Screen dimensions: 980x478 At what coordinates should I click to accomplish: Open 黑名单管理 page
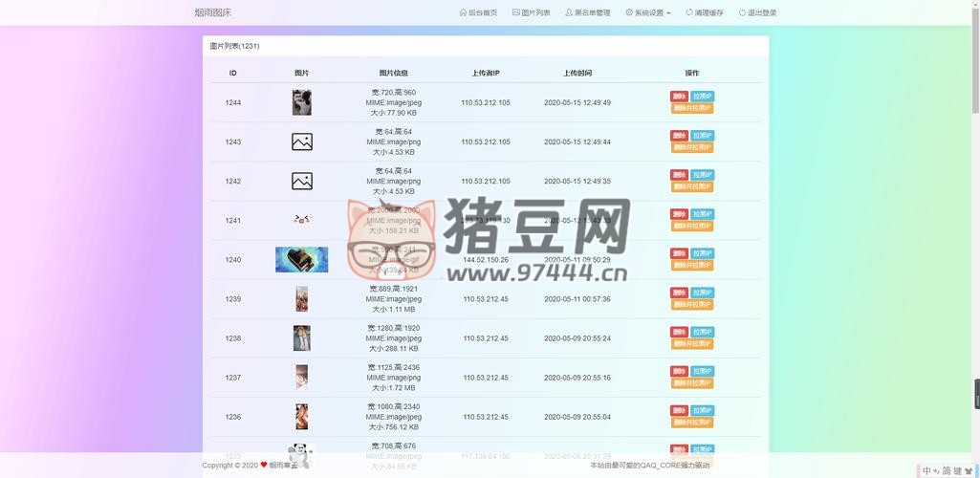click(587, 12)
